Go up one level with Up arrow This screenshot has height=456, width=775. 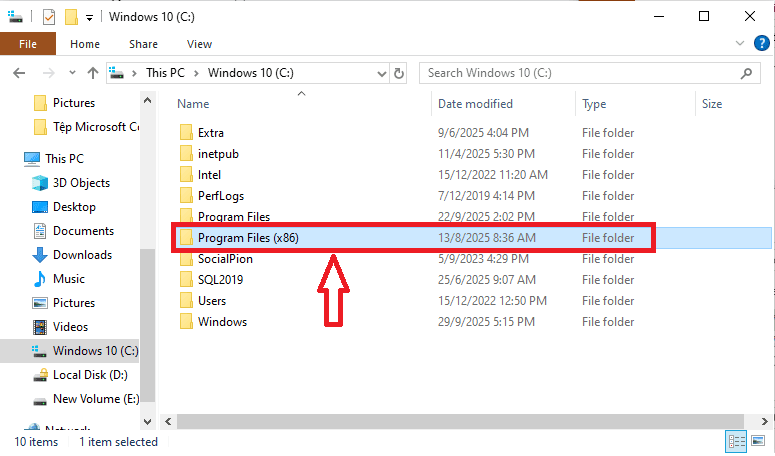pyautogui.click(x=93, y=73)
